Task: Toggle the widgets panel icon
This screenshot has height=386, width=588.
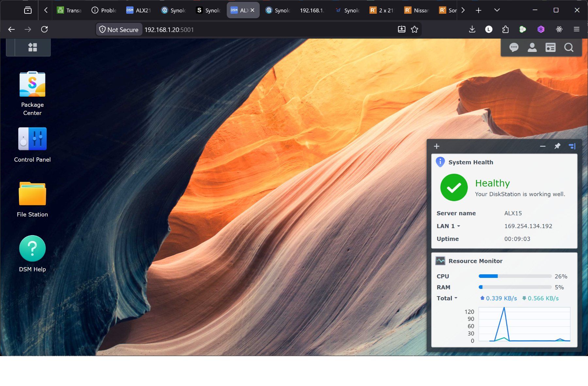Action: [550, 48]
